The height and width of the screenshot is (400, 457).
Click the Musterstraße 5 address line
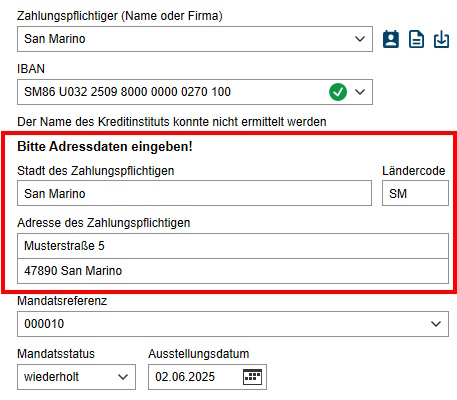coord(233,246)
